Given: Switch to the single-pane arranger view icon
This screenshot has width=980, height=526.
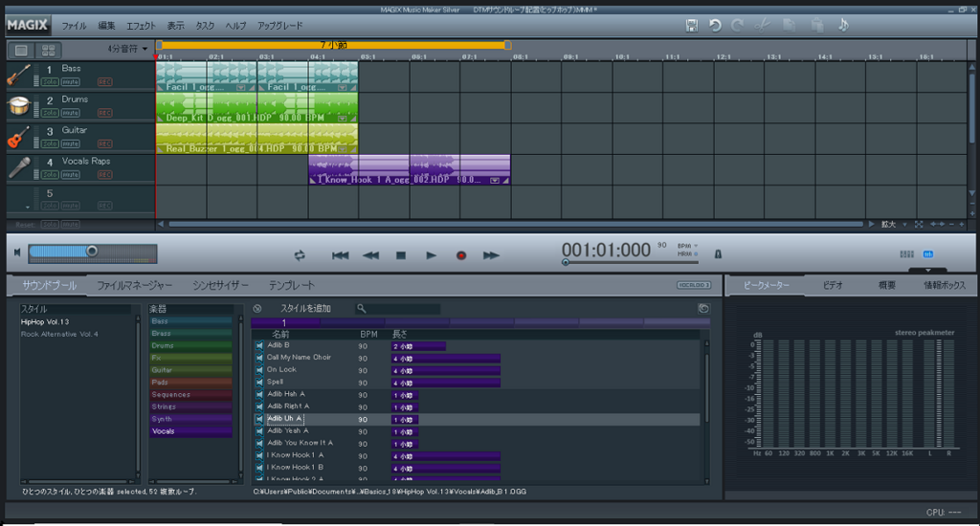Looking at the screenshot, I should pos(21,50).
